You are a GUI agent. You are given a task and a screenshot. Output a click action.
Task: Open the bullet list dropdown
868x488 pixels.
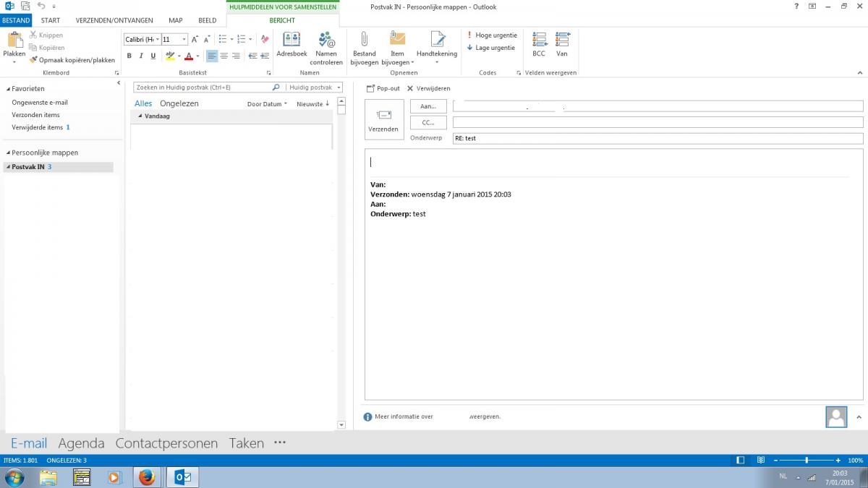(230, 39)
